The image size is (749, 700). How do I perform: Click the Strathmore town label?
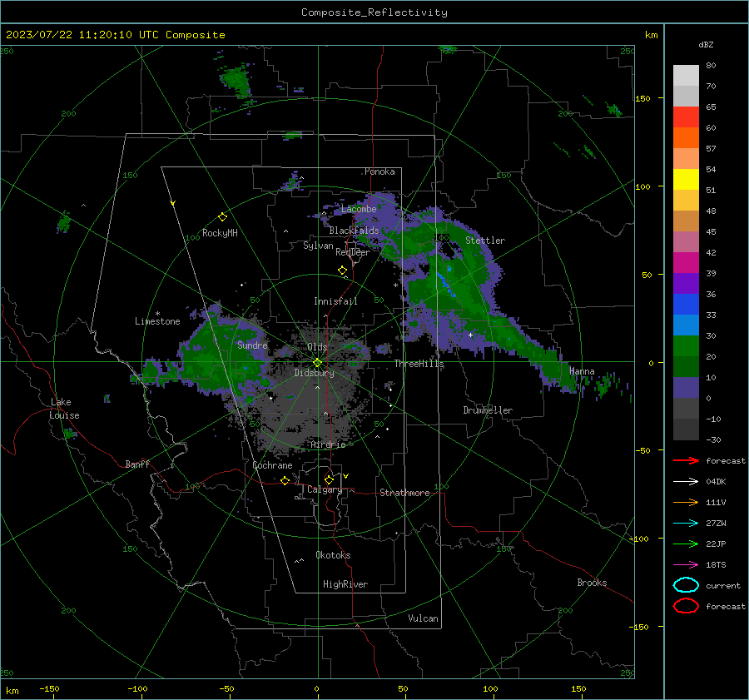[404, 493]
